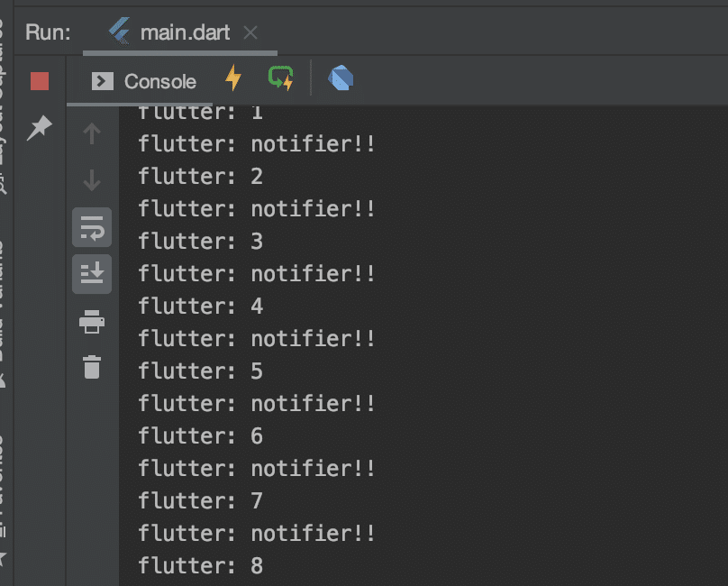Image resolution: width=728 pixels, height=586 pixels.
Task: Click the 'Run:' label
Action: point(48,32)
